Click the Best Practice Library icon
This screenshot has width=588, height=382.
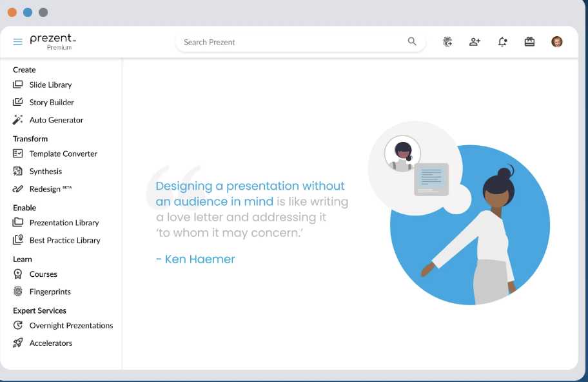[x=17, y=240]
